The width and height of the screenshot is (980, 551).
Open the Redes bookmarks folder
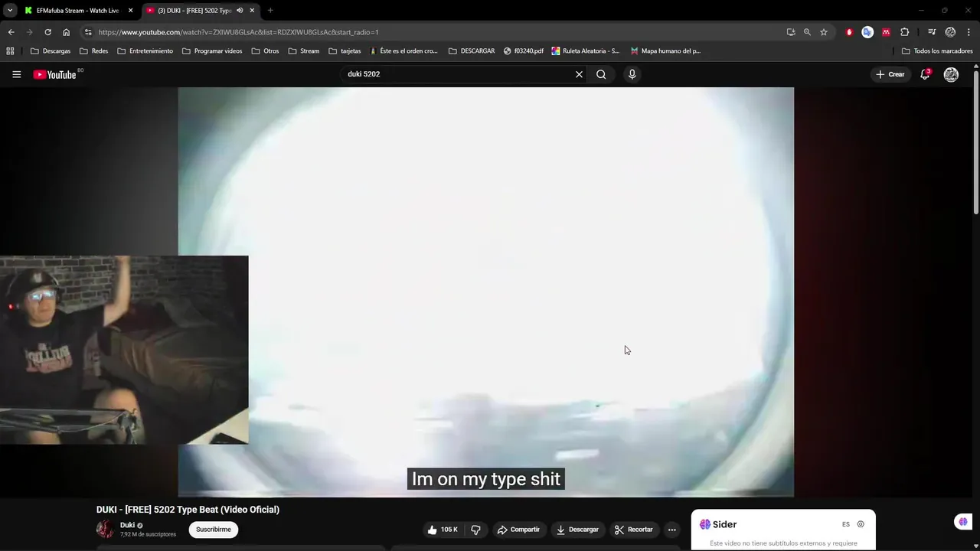coord(93,51)
